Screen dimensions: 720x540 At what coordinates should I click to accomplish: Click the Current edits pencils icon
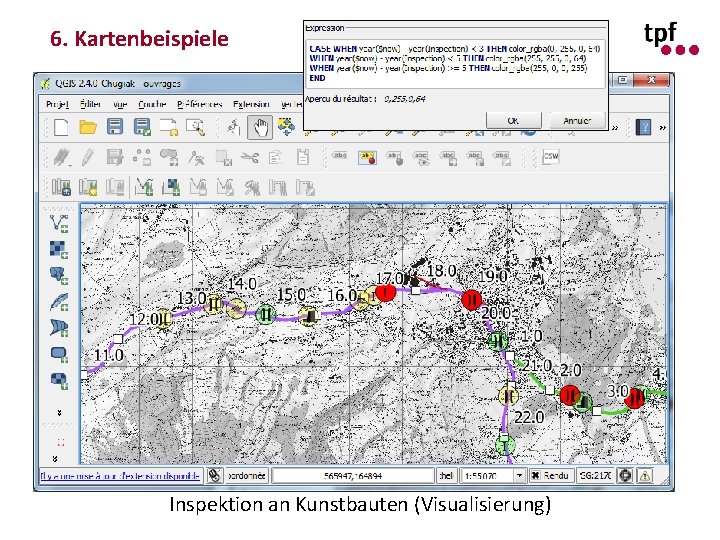coord(61,157)
